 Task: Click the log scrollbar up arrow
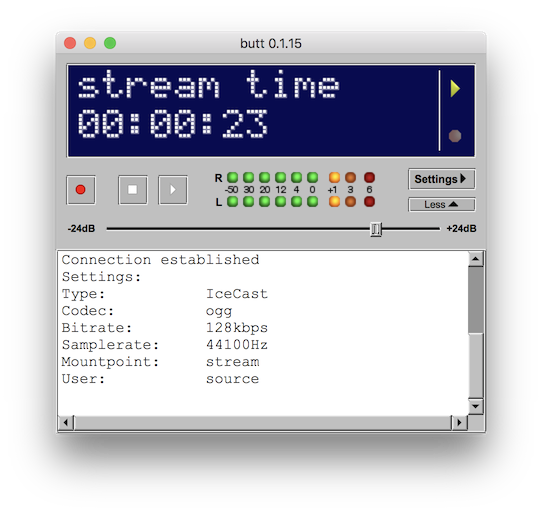(x=476, y=259)
